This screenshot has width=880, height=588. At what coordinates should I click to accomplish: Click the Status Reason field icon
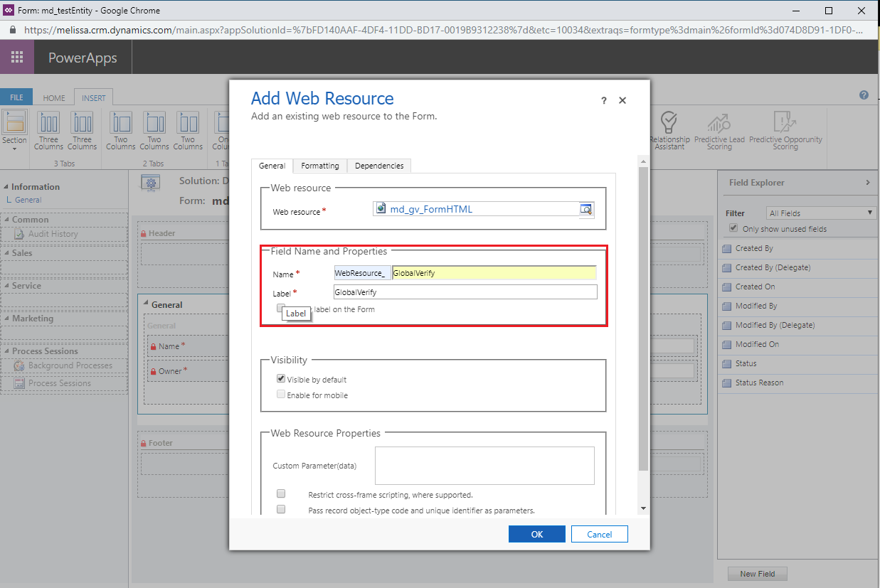tap(727, 383)
